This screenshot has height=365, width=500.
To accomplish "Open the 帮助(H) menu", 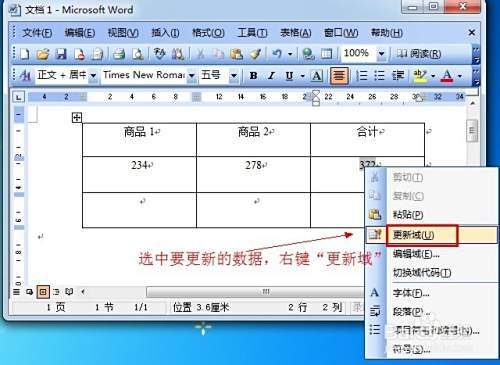I will click(x=387, y=33).
